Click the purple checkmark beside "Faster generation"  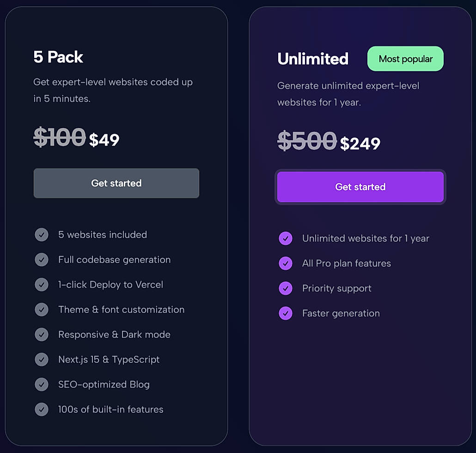pos(286,313)
